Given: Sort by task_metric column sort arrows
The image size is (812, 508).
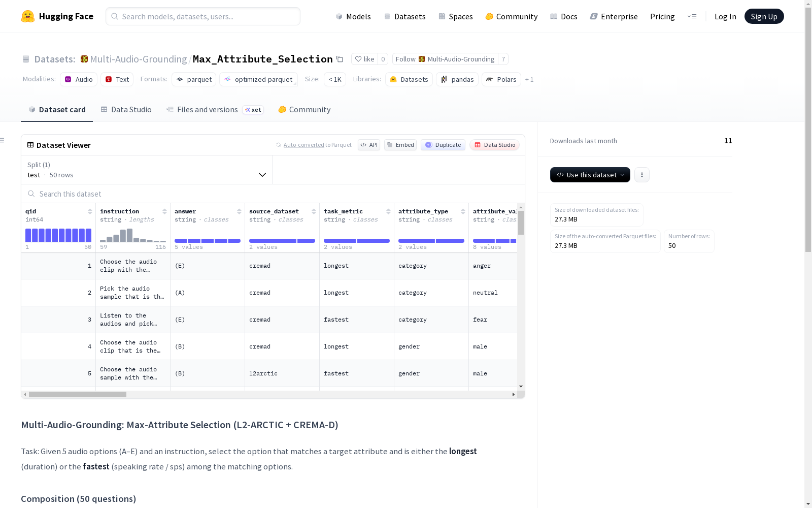Looking at the screenshot, I should coord(388,211).
